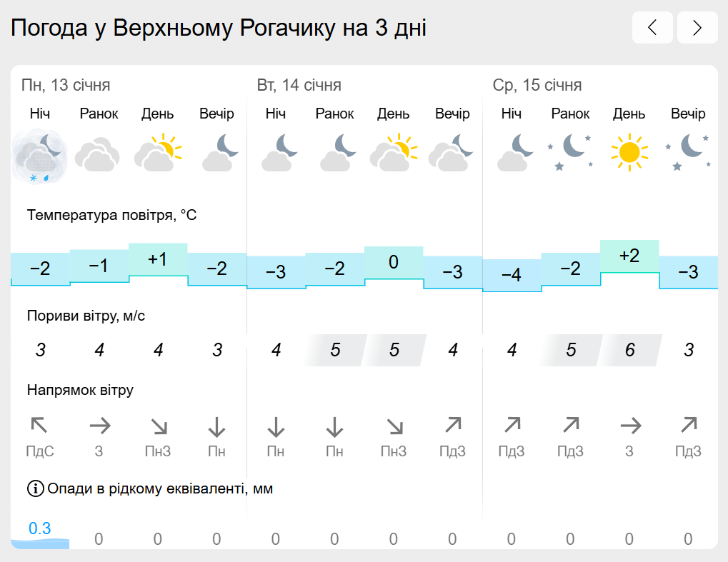This screenshot has width=728, height=562.
Task: Click Monday night snow-rain cloud icon
Action: pyautogui.click(x=40, y=157)
